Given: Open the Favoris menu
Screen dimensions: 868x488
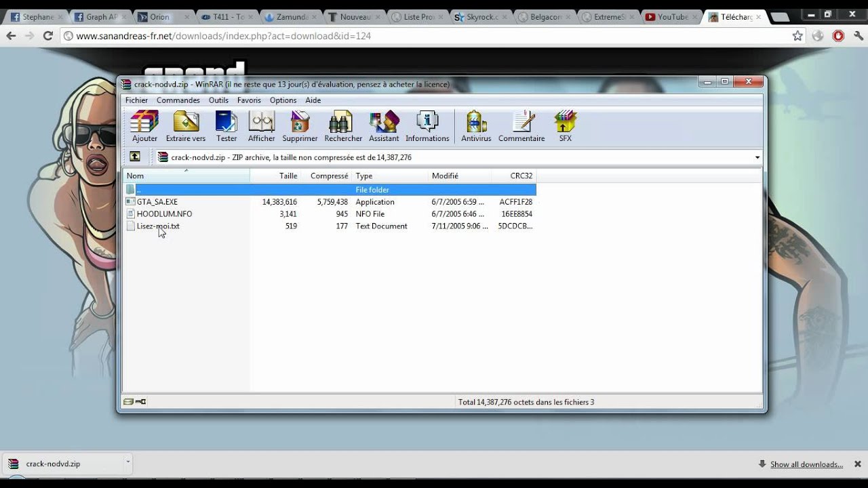Looking at the screenshot, I should pos(249,100).
